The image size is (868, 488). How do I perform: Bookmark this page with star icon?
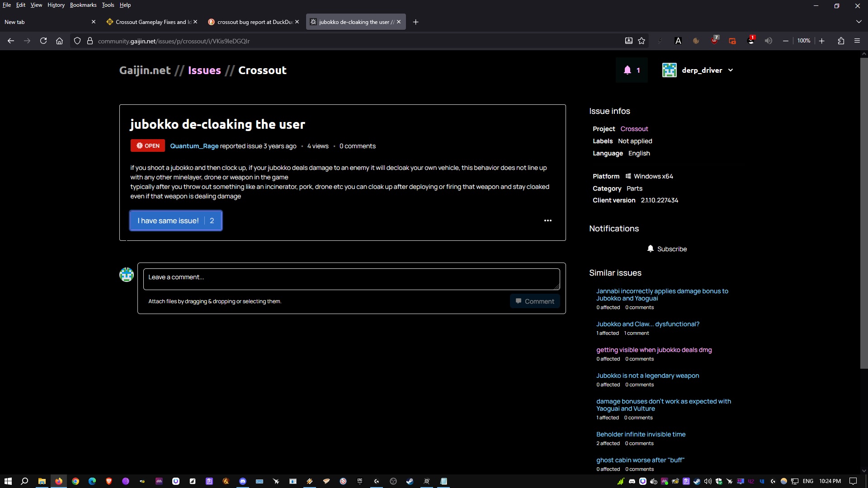642,41
